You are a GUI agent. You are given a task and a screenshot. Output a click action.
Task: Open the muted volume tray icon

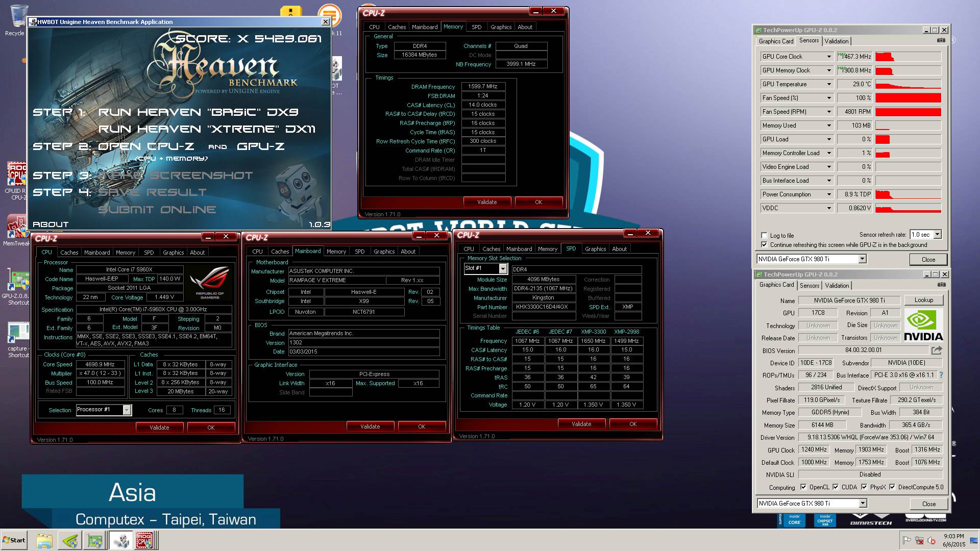932,540
